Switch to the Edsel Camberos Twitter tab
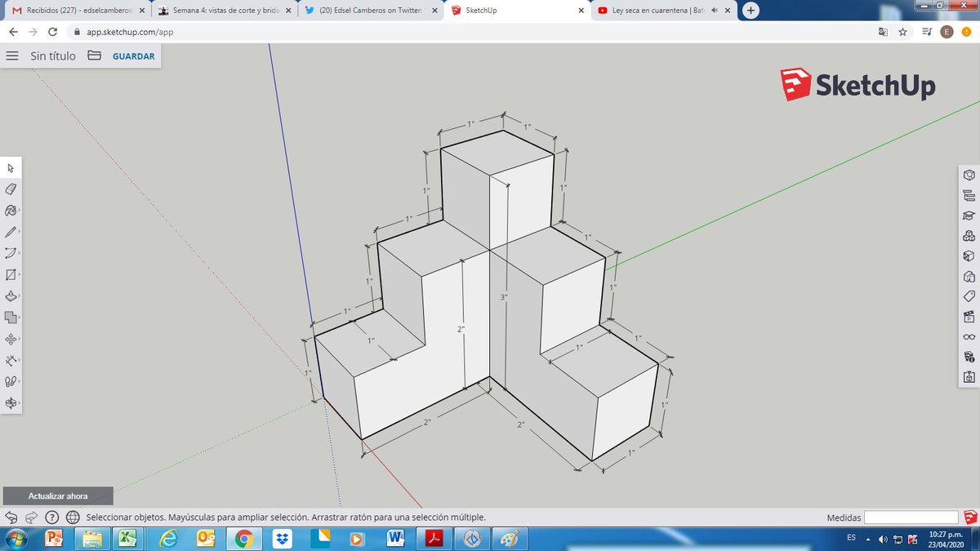 pos(372,11)
